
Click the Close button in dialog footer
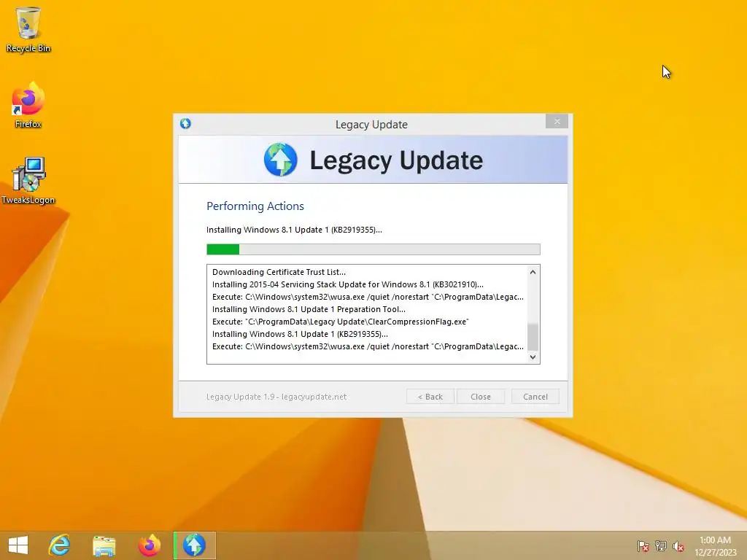click(481, 397)
